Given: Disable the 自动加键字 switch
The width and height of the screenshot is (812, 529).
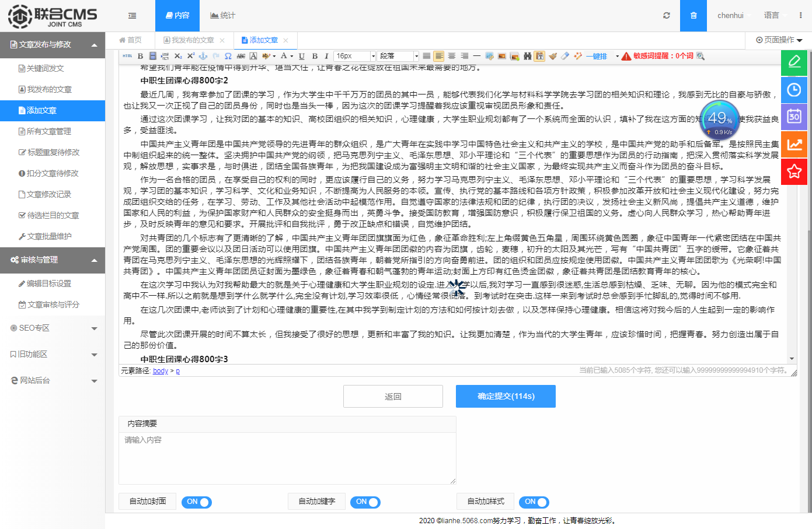Looking at the screenshot, I should 365,502.
